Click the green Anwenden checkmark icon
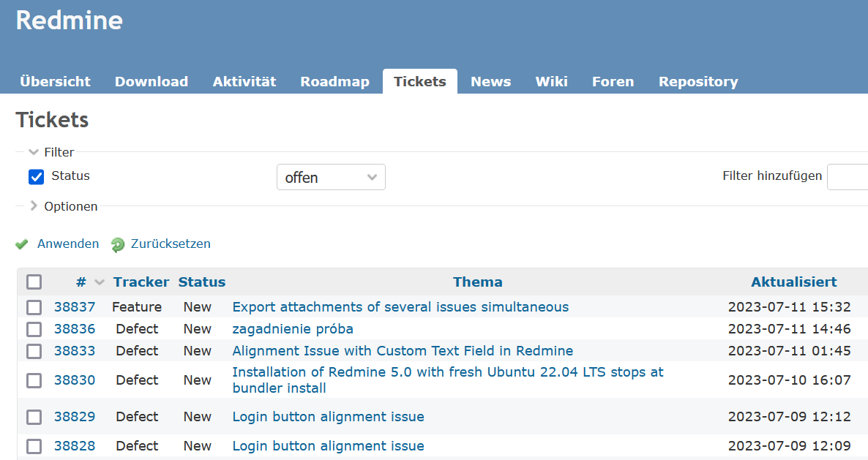Screen dimensions: 868x460 point(21,244)
